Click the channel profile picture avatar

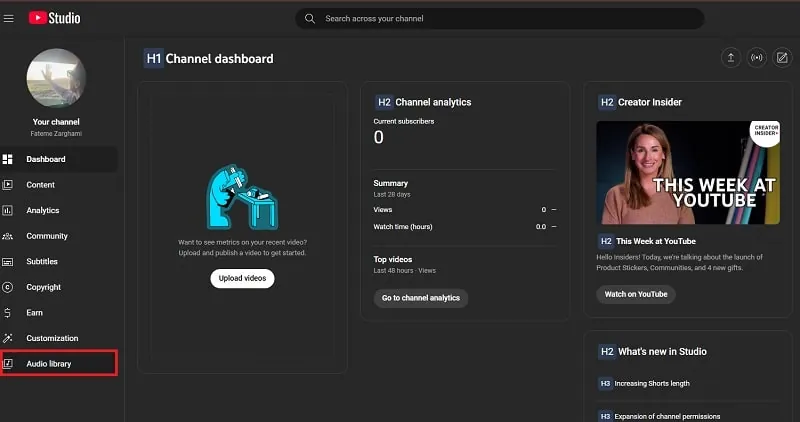(56, 78)
